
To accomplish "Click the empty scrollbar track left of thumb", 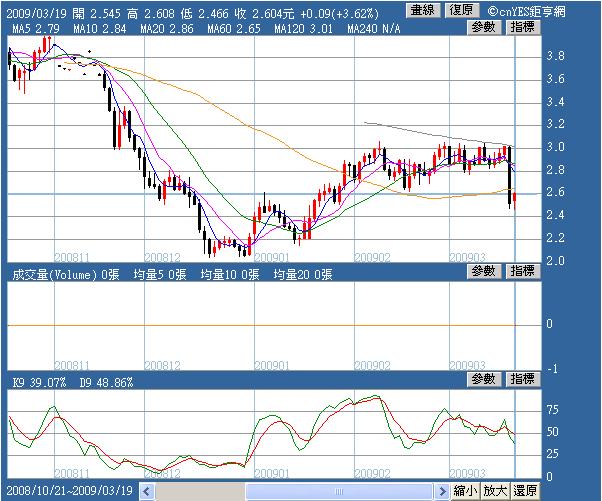I will point(200,491).
